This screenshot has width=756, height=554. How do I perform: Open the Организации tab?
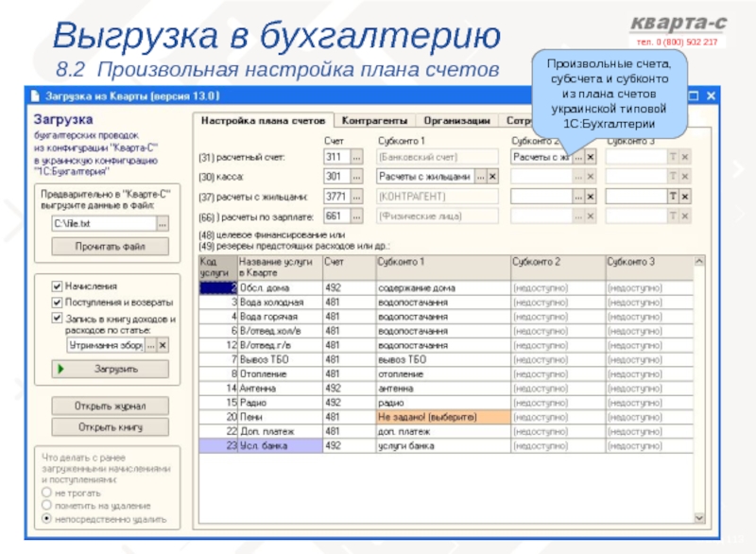pyautogui.click(x=456, y=121)
